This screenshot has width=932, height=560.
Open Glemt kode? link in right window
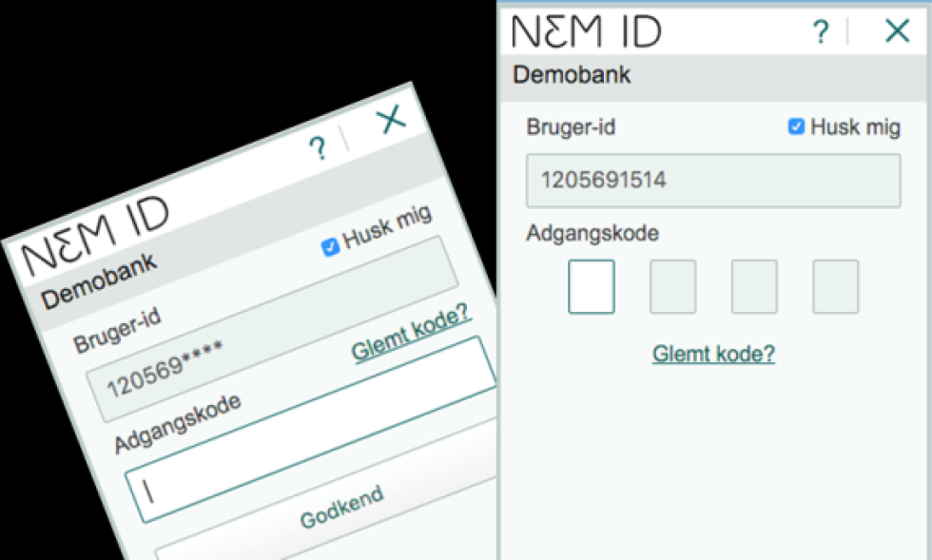(713, 354)
